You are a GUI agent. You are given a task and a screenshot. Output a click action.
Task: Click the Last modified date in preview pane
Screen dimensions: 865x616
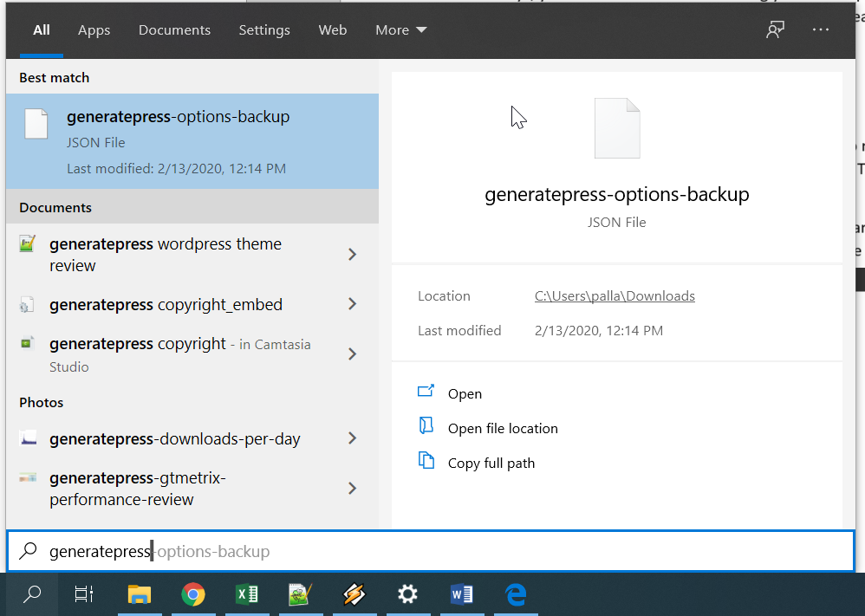pos(599,331)
